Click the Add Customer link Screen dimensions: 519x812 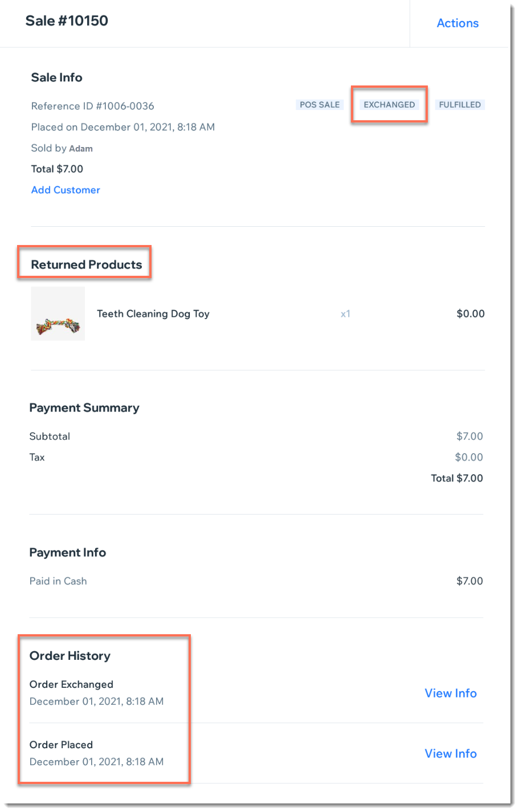66,190
